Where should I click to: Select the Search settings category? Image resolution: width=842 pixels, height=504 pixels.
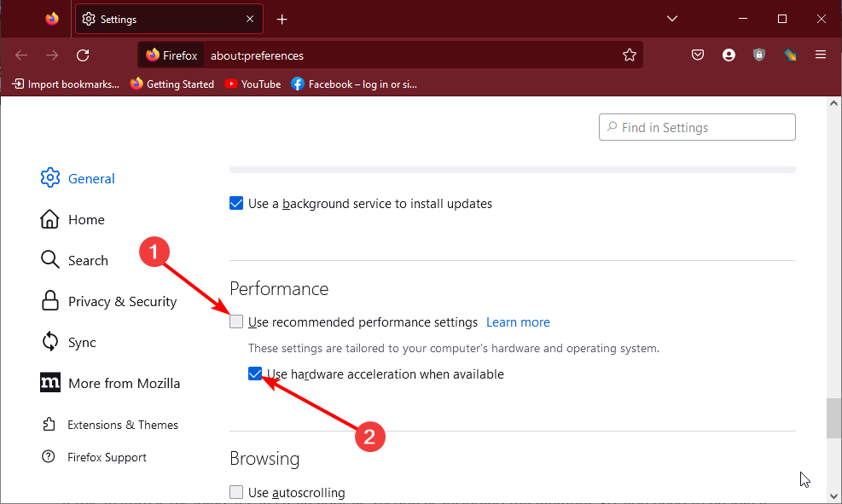click(74, 260)
